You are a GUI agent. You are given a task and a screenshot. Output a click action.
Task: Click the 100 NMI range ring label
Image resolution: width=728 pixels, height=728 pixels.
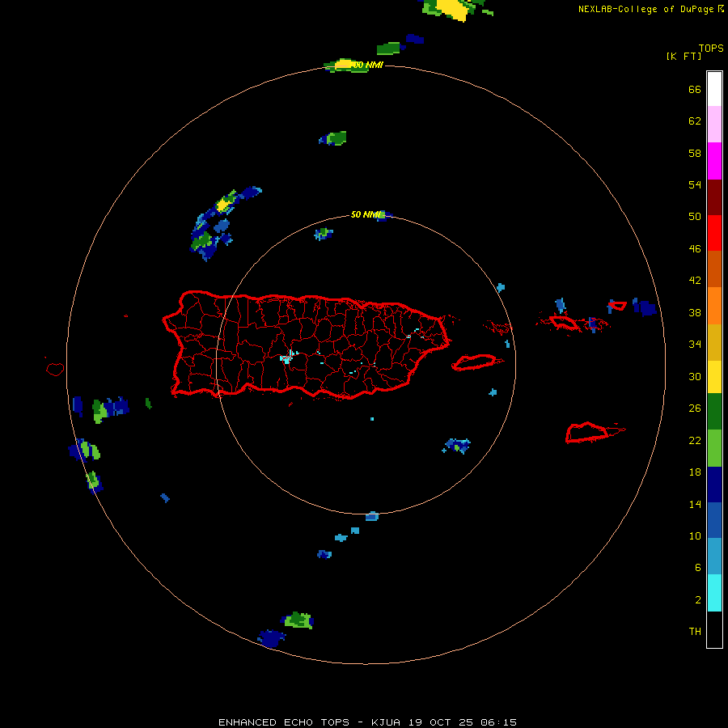pyautogui.click(x=366, y=65)
